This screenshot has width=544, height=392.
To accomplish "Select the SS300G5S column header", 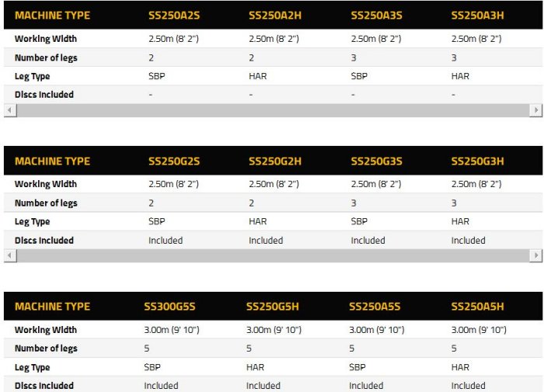I will 169,307.
